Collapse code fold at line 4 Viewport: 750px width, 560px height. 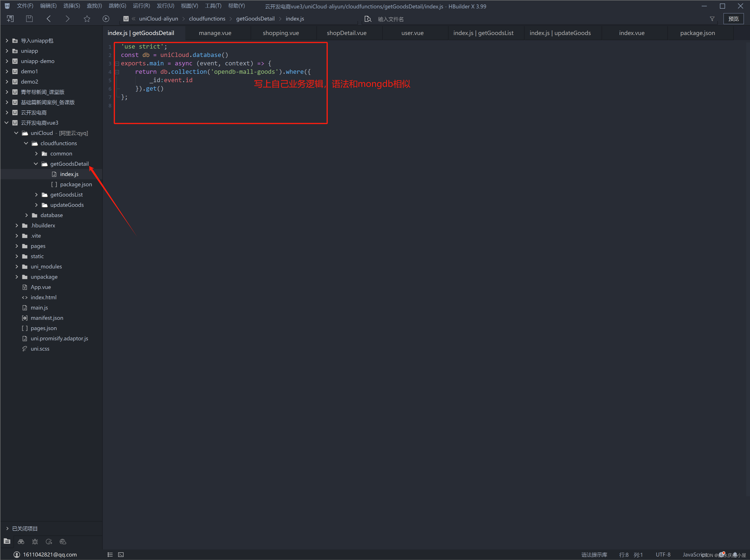[x=117, y=72]
